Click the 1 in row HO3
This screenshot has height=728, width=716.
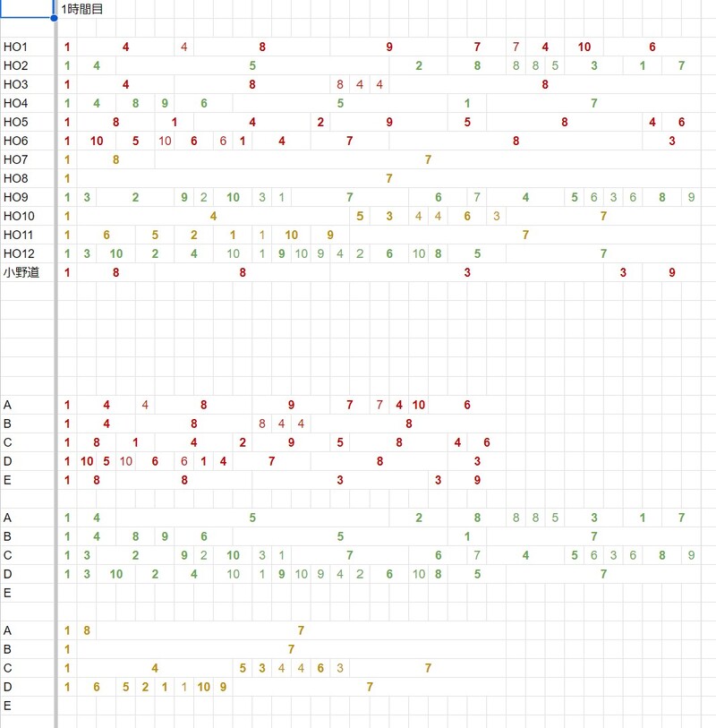[x=67, y=84]
